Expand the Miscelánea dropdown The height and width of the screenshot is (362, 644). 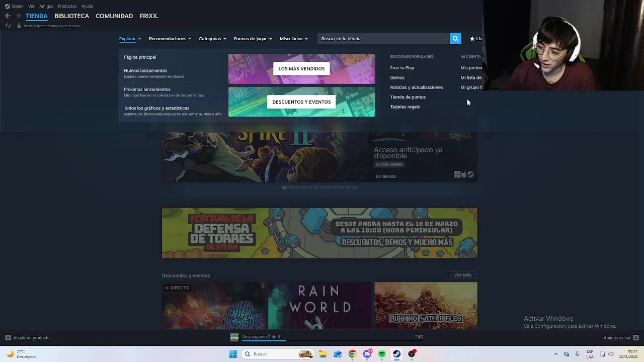pyautogui.click(x=294, y=39)
